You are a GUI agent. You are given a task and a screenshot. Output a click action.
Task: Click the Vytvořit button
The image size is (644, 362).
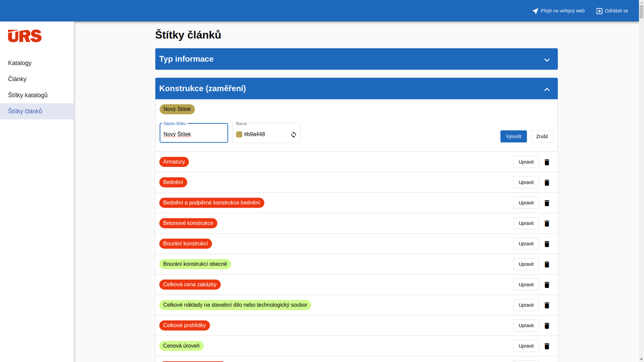click(x=514, y=136)
